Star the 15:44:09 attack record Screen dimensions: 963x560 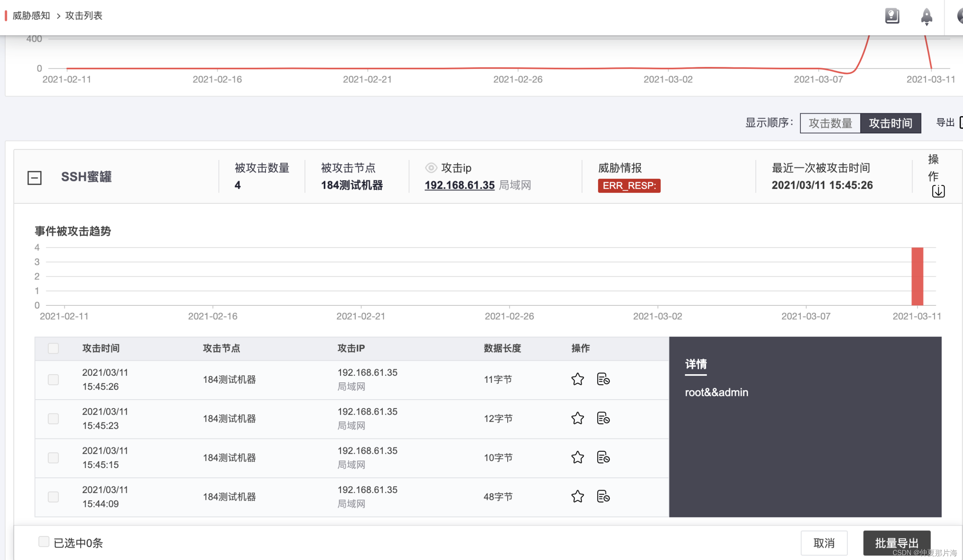point(578,496)
